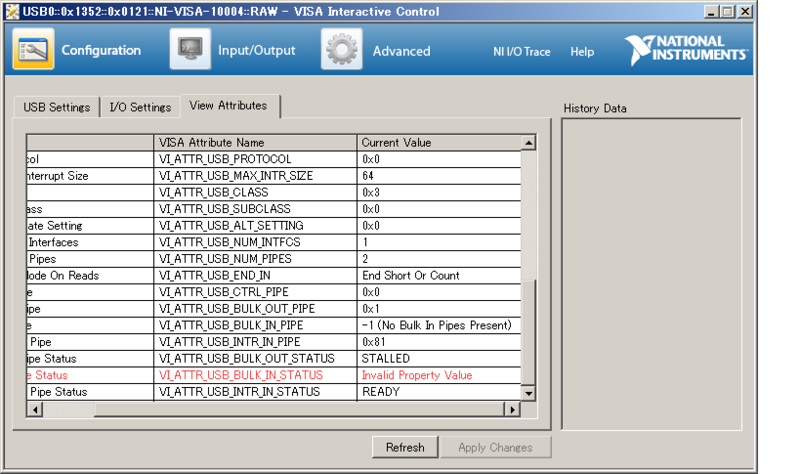This screenshot has height=474, width=800.
Task: Close the VISA Interactive Control window
Action: [745, 11]
